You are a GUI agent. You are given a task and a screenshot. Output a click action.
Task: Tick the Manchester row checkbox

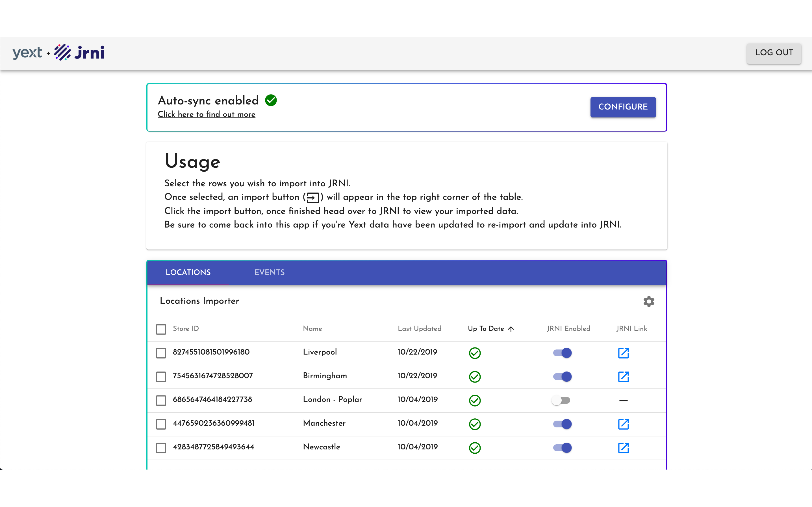pyautogui.click(x=161, y=424)
